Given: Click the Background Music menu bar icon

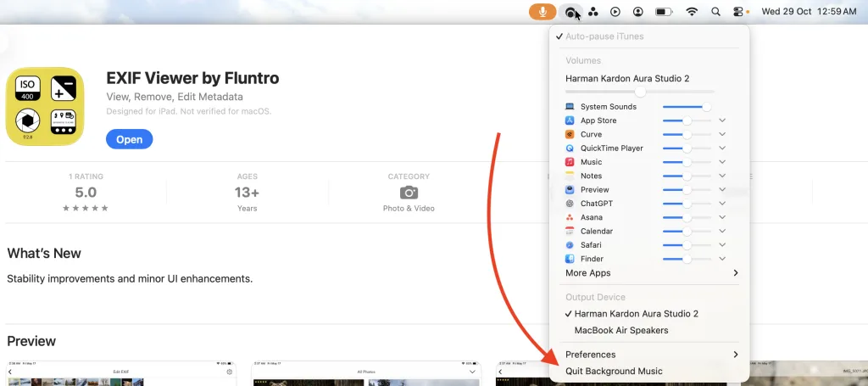Looking at the screenshot, I should (x=571, y=12).
